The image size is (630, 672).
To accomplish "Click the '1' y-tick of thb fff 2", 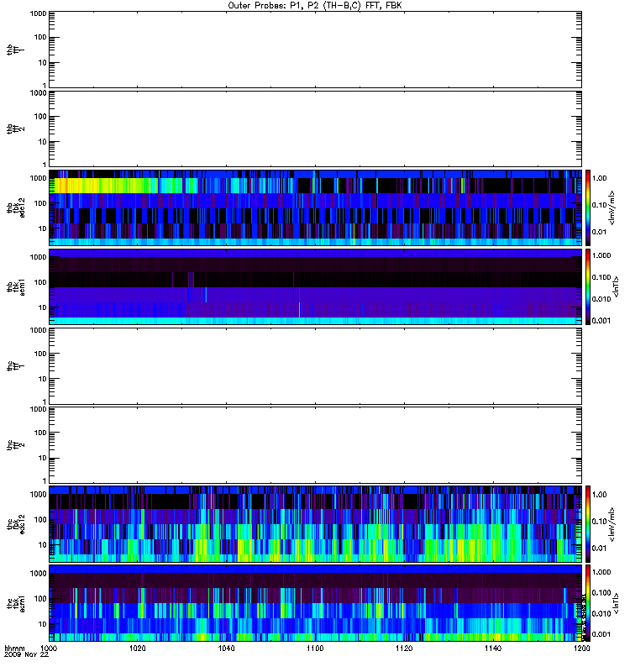I will click(45, 165).
